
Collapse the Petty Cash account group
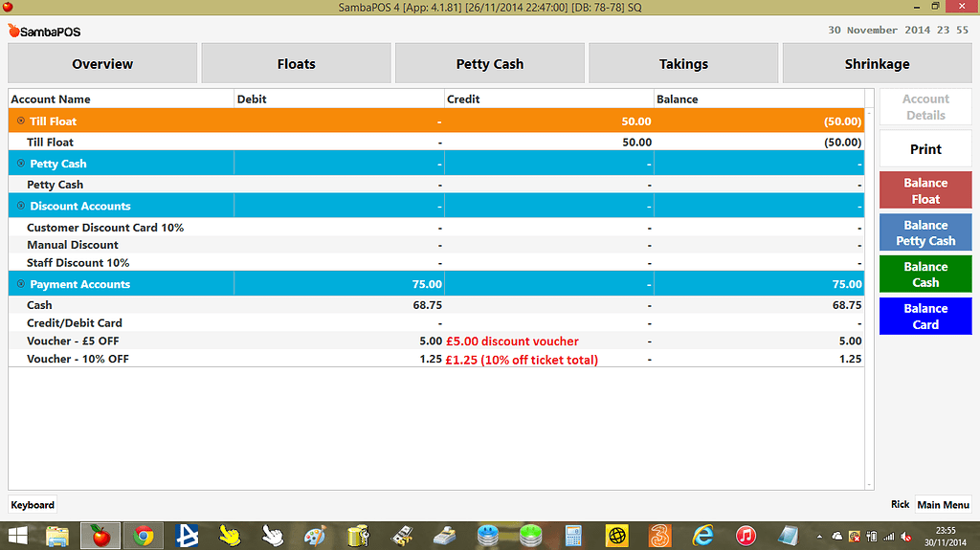pos(21,164)
